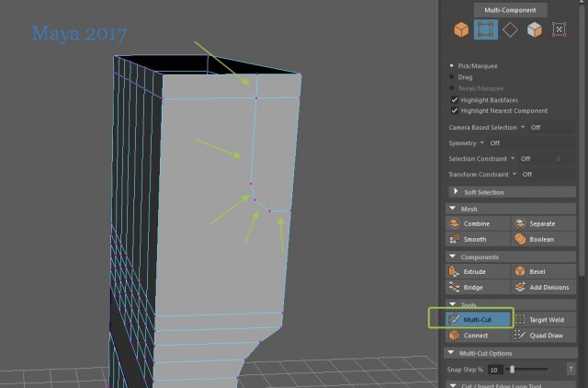Click the Bridge icon
Viewport: 588px width, 388px height.
[x=455, y=287]
